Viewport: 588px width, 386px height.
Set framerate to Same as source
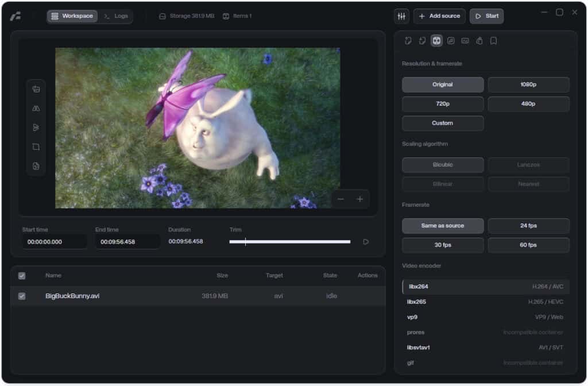coord(443,226)
